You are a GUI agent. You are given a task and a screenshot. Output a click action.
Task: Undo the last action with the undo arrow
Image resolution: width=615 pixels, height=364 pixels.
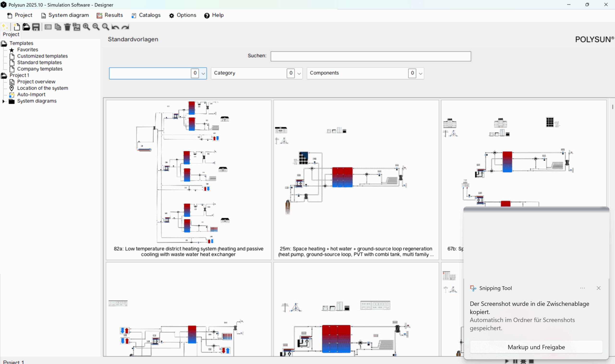pos(115,27)
